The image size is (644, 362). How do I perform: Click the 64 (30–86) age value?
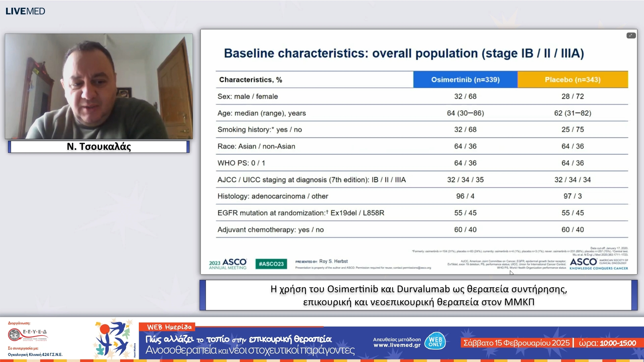(465, 113)
